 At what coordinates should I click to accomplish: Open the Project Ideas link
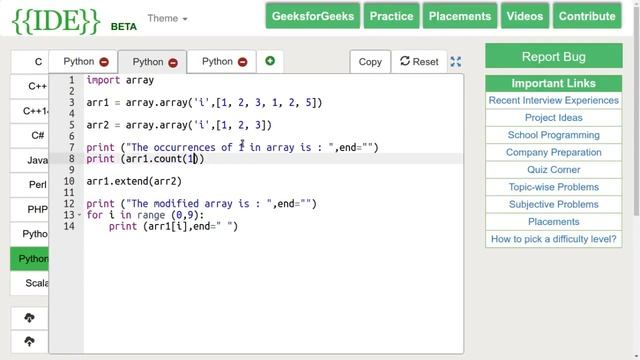[x=553, y=118]
